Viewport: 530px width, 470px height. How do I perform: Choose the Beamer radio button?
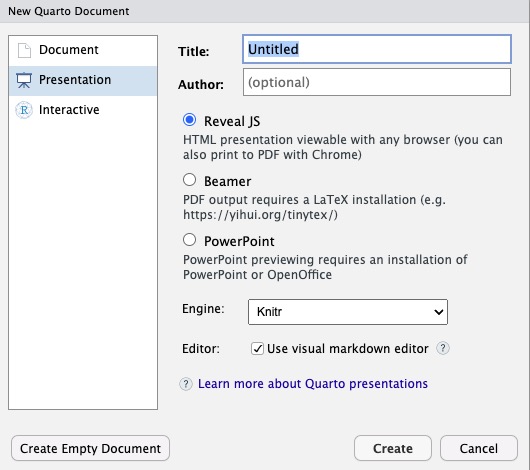189,180
